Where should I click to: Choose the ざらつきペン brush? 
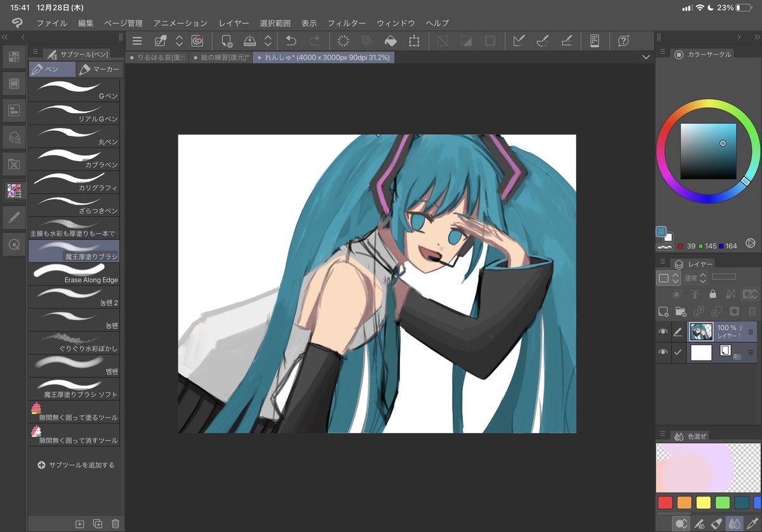coord(74,204)
